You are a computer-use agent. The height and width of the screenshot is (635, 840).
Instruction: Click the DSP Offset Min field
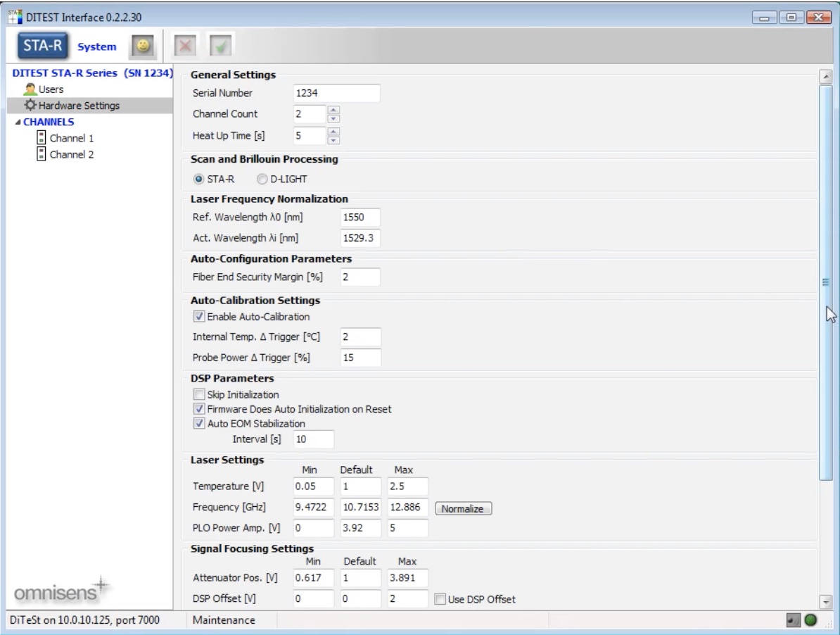[313, 598]
